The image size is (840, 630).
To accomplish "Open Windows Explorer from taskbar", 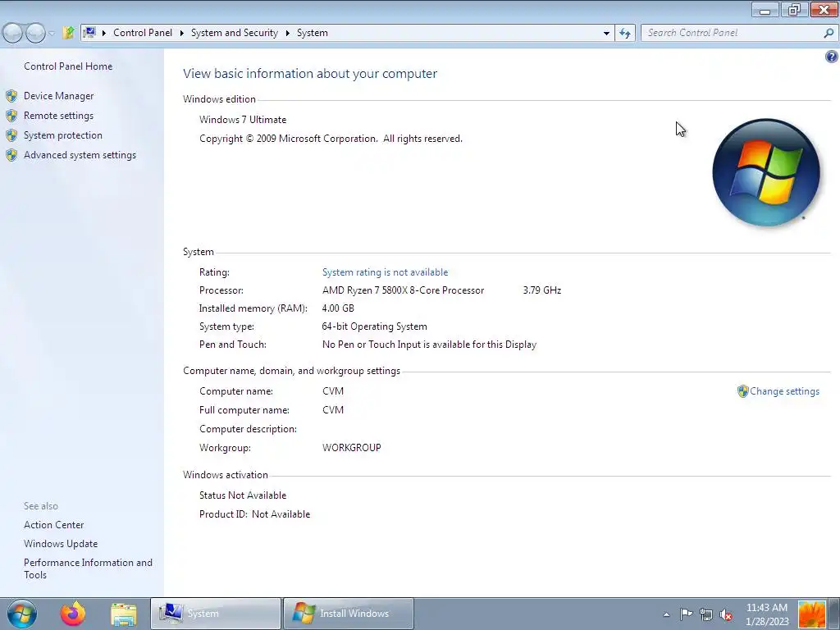I will (x=124, y=615).
